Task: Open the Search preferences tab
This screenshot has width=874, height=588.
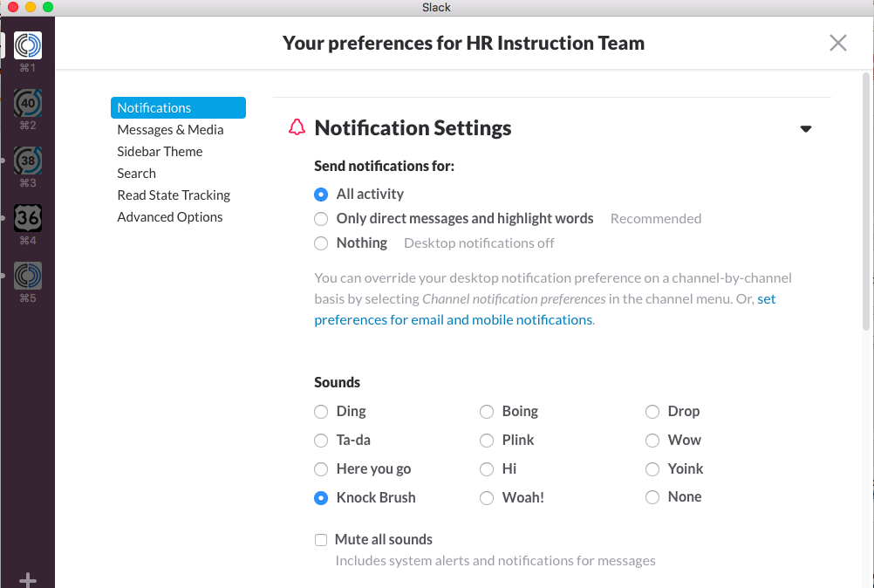Action: (x=137, y=174)
